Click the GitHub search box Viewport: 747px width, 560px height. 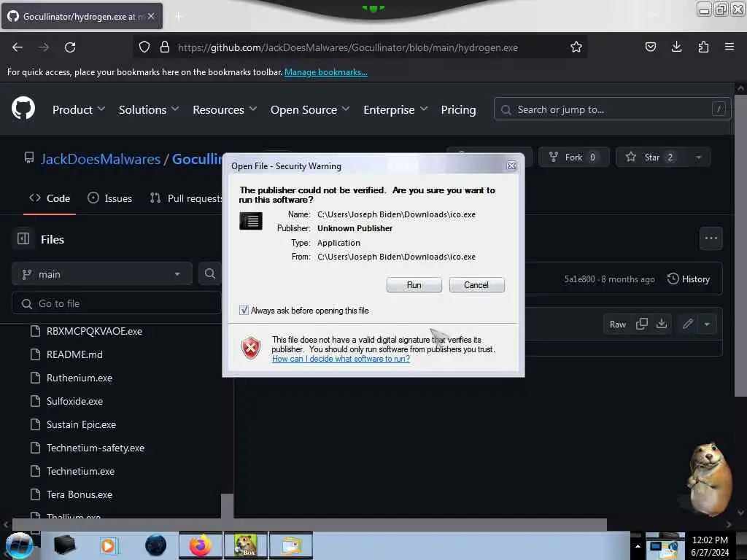[x=612, y=109]
